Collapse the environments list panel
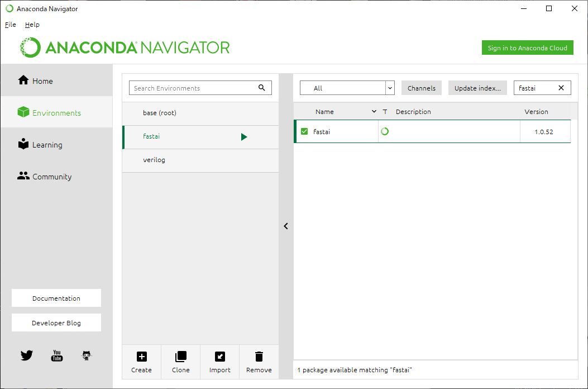 tap(286, 226)
